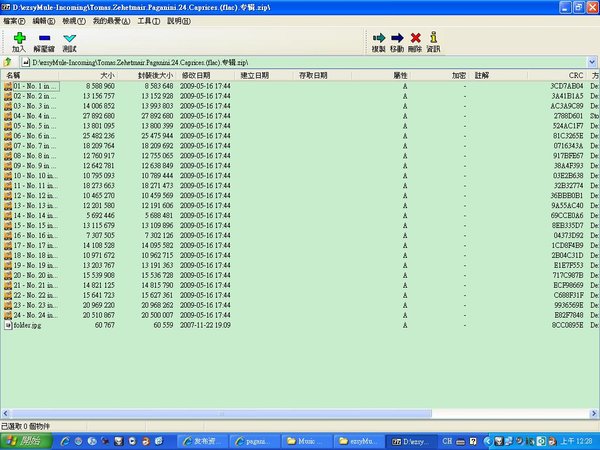Screen dimensions: 600x450
Task: Open the View (檢視) menu
Action: 74,21
